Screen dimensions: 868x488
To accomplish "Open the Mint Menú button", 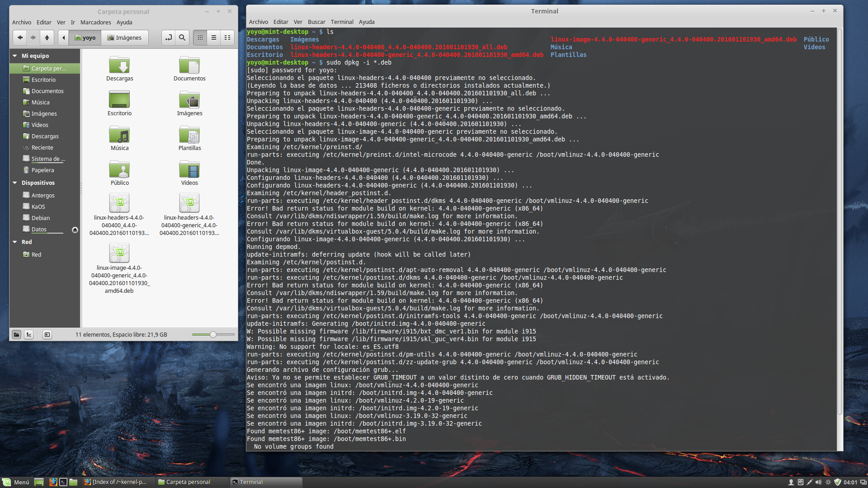I will point(16,482).
